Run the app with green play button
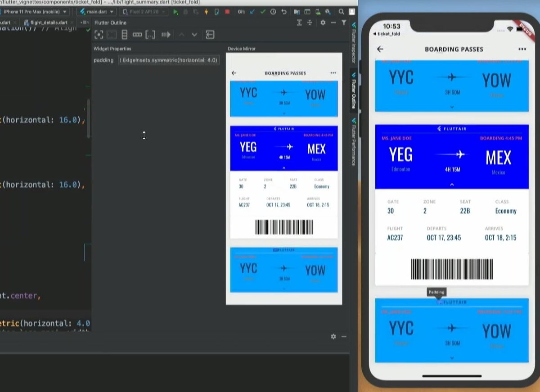The image size is (540, 392). [176, 12]
